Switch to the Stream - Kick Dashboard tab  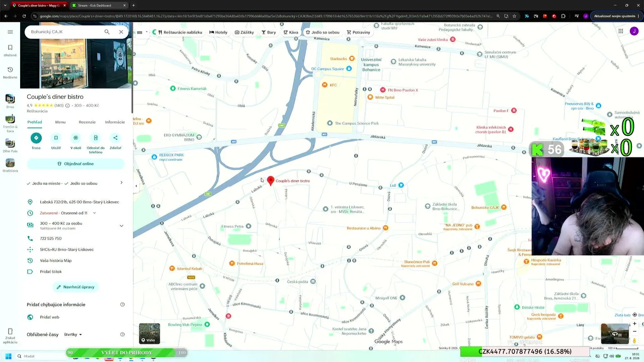click(x=98, y=6)
